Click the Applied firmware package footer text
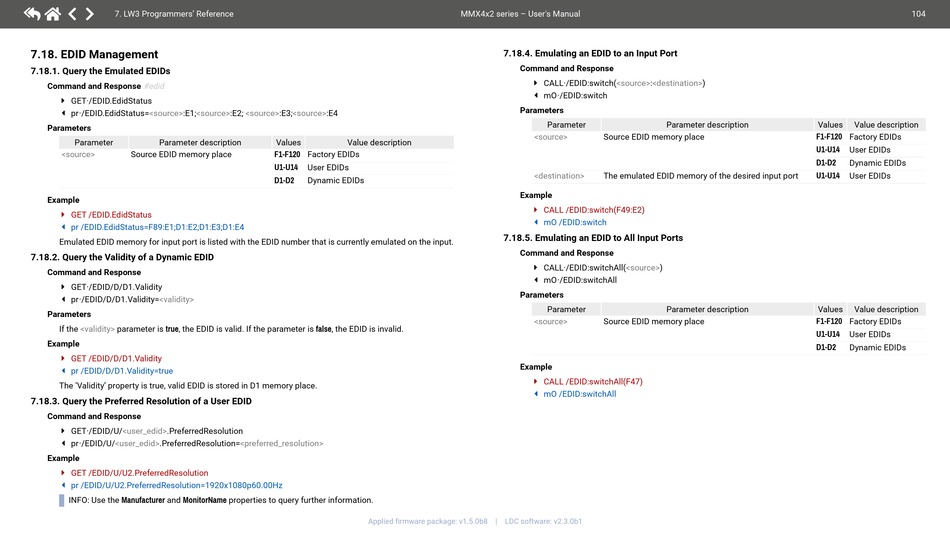The image size is (950, 533). point(427,521)
